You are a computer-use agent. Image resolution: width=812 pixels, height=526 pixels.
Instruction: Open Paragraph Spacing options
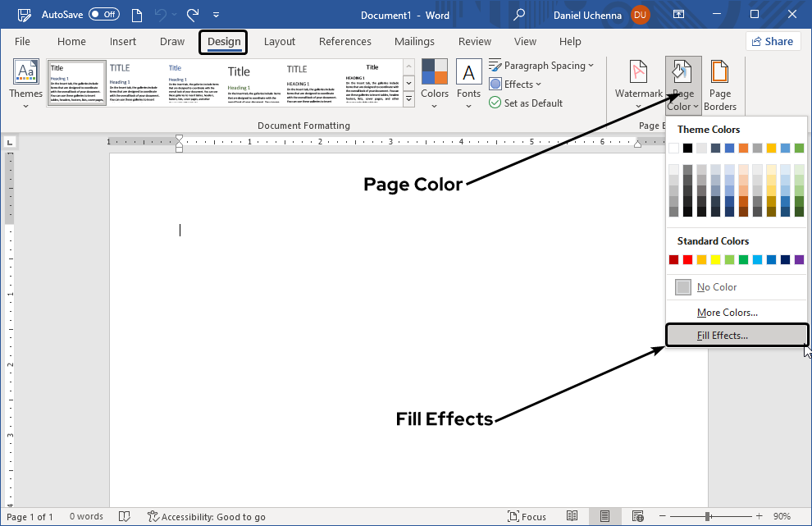pos(541,65)
